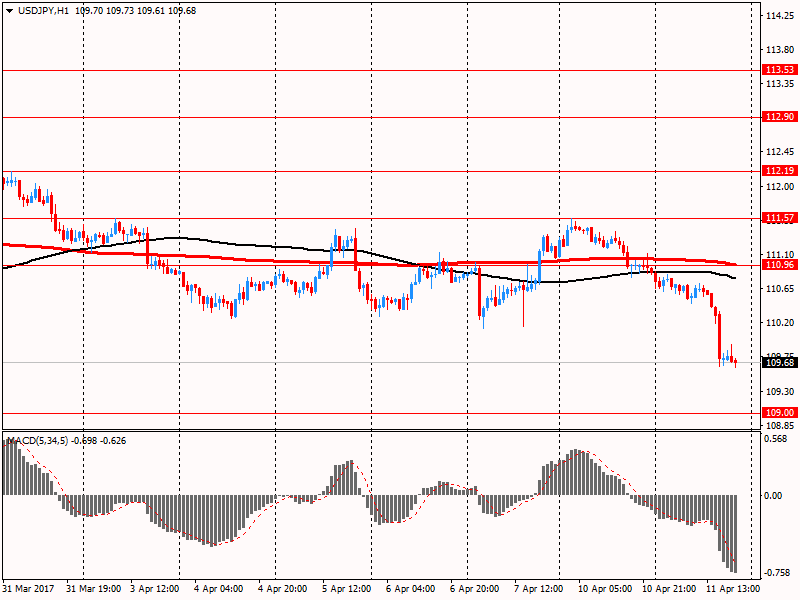
Task: Select the 112.19 red price level label
Action: (x=780, y=170)
